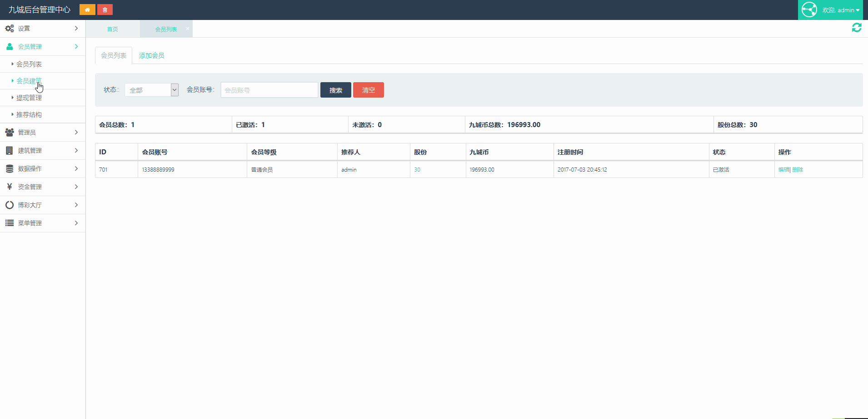Click the 会员账号 search input field
The width and height of the screenshot is (868, 419).
[x=269, y=90]
